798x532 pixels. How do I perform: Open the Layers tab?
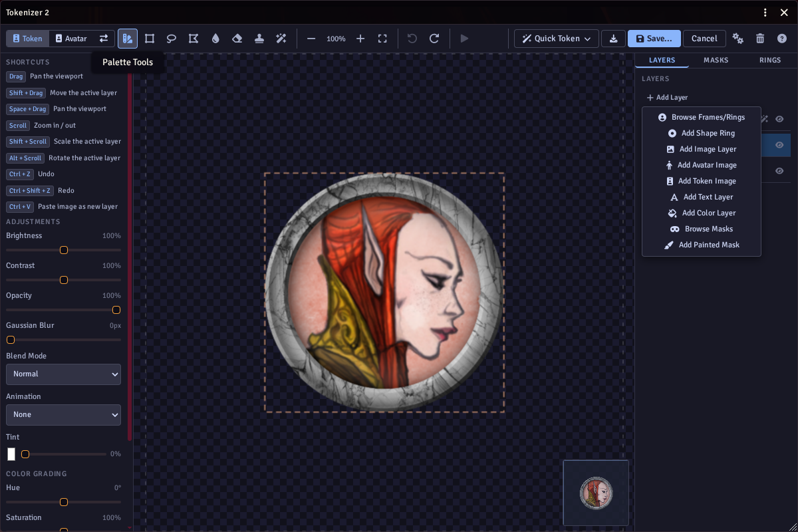coord(662,60)
